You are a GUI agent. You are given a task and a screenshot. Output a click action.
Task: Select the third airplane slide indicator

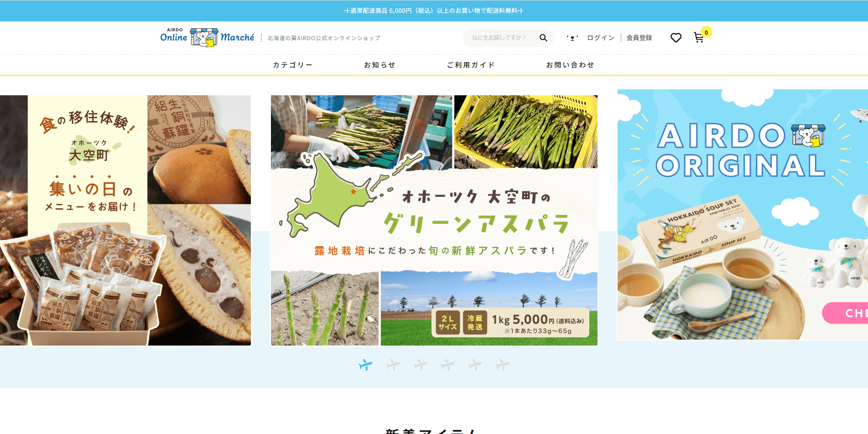(x=420, y=365)
